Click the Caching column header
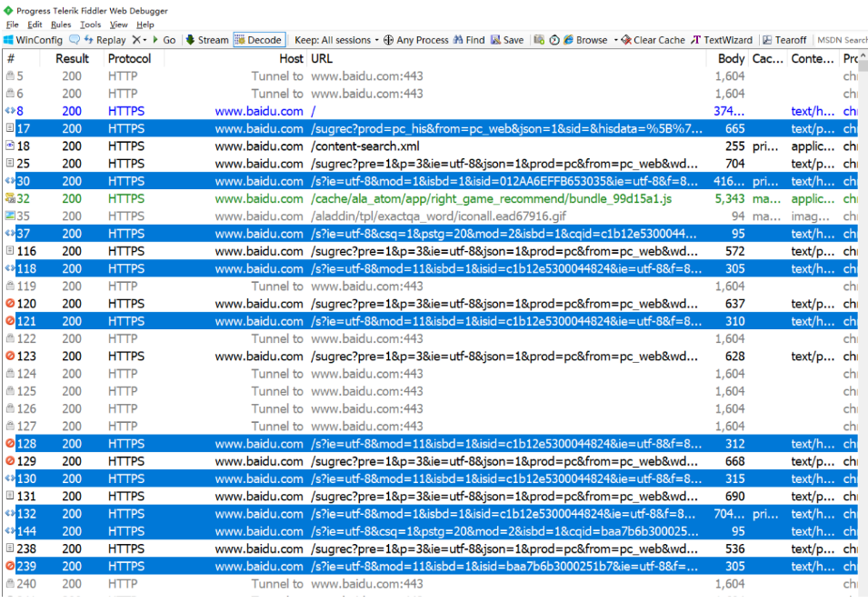868x604 pixels. tap(768, 58)
